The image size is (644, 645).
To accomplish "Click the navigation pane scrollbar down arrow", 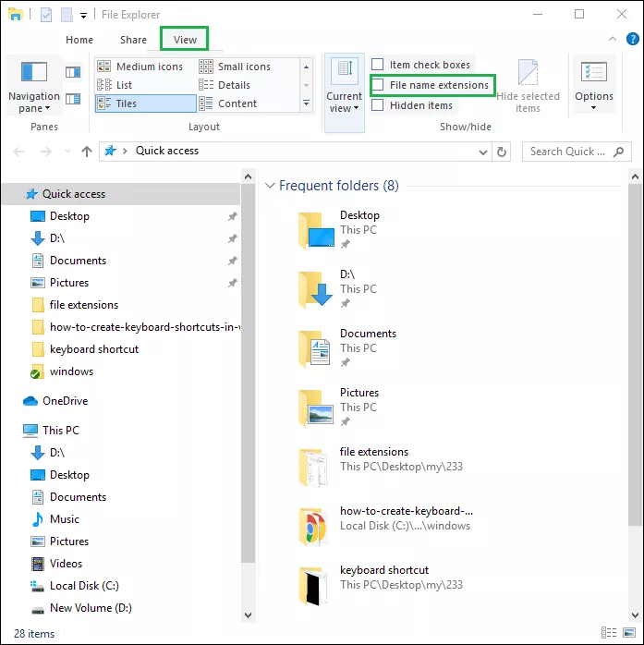I will pyautogui.click(x=248, y=615).
